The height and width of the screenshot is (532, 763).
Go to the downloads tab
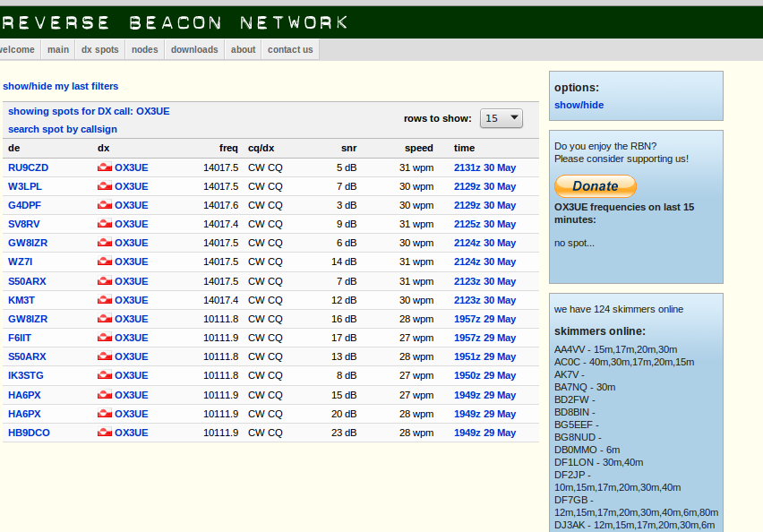194,49
